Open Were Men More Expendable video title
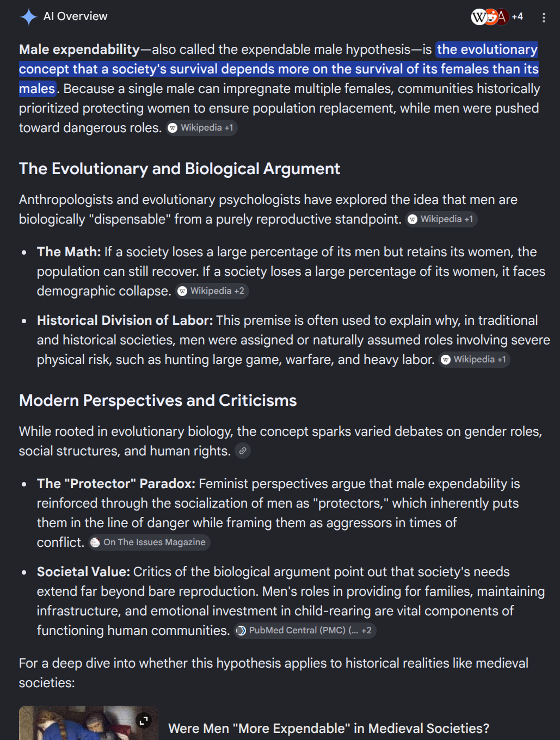Viewport: 560px width, 740px height. (x=329, y=728)
